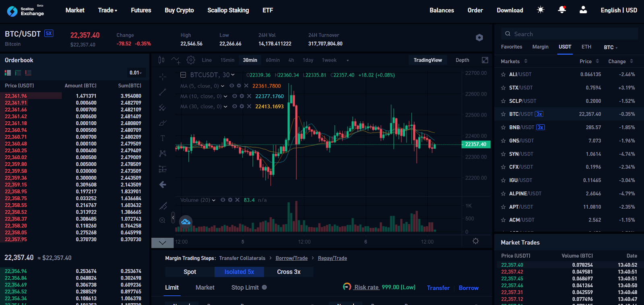Remove the Volume indicator
644x305 pixels.
237,200
